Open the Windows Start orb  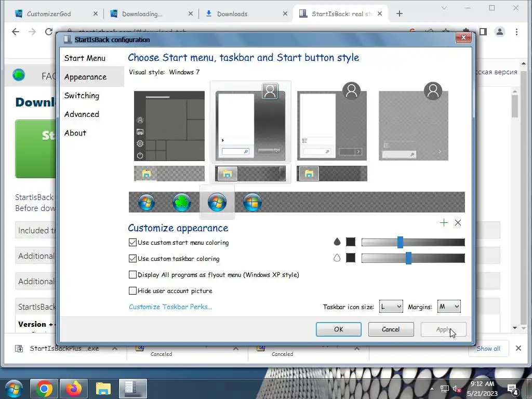(x=14, y=389)
